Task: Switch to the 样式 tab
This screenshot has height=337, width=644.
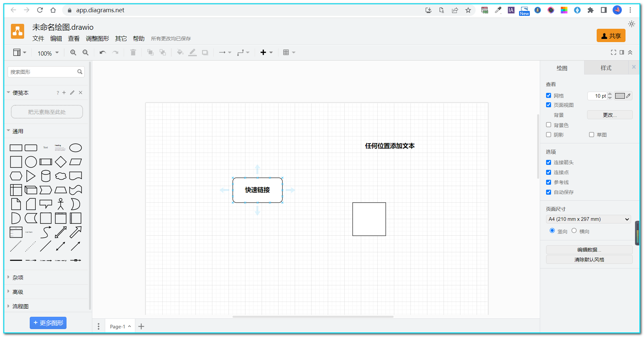Action: pos(606,68)
